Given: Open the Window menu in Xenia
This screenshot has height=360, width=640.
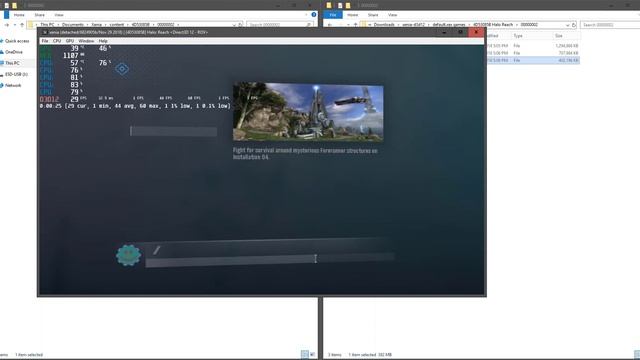Looking at the screenshot, I should (x=86, y=41).
